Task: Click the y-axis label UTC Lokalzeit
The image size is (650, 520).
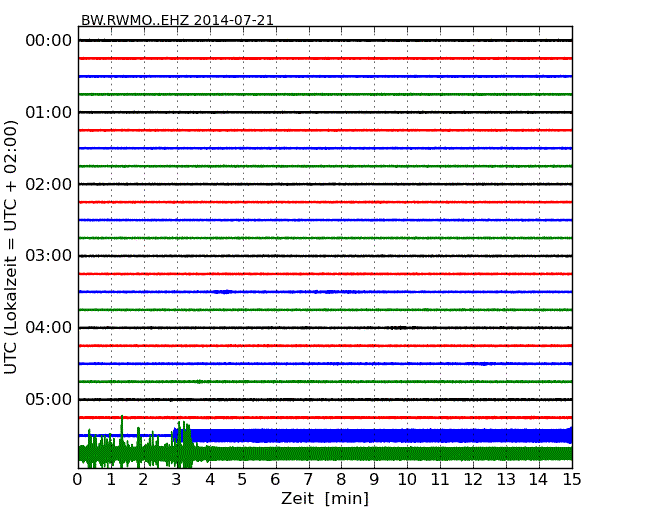Action: [10, 247]
